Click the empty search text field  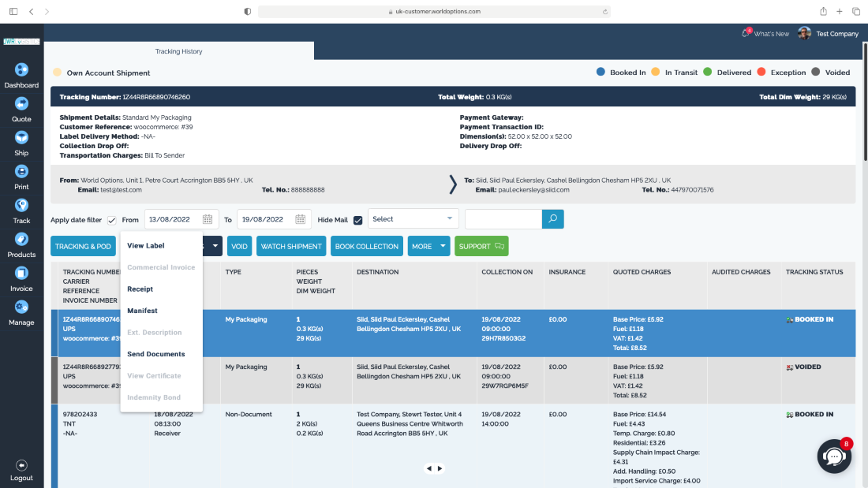(503, 219)
